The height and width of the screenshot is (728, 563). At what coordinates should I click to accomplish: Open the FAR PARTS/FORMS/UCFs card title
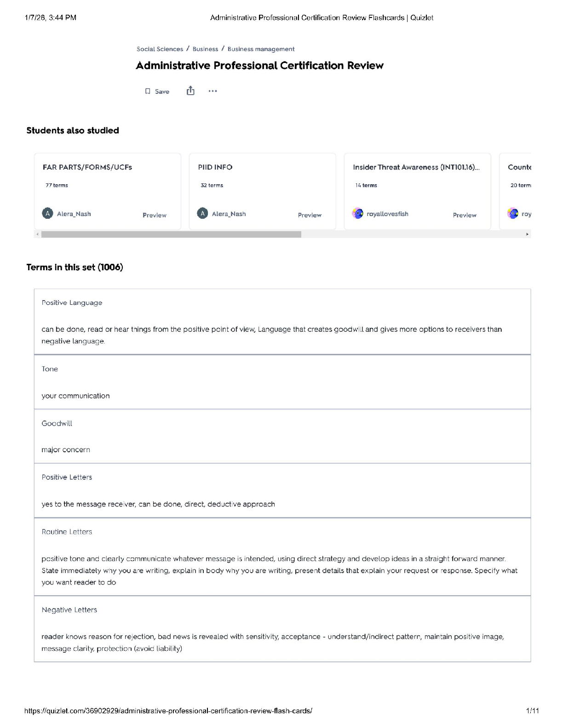point(87,167)
